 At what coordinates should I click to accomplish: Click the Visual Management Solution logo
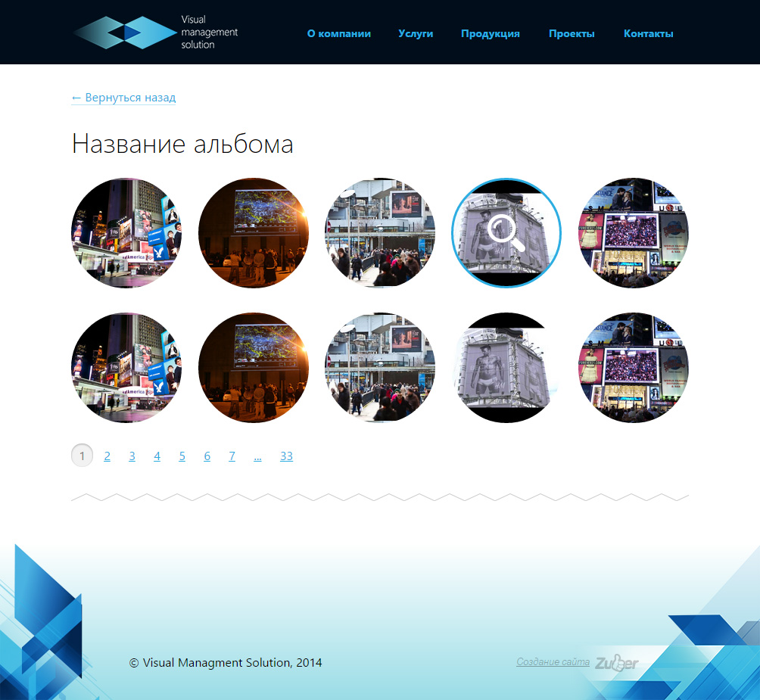point(155,33)
